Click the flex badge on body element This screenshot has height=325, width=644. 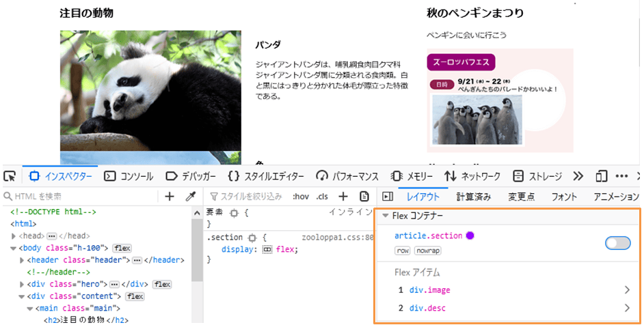pos(122,249)
